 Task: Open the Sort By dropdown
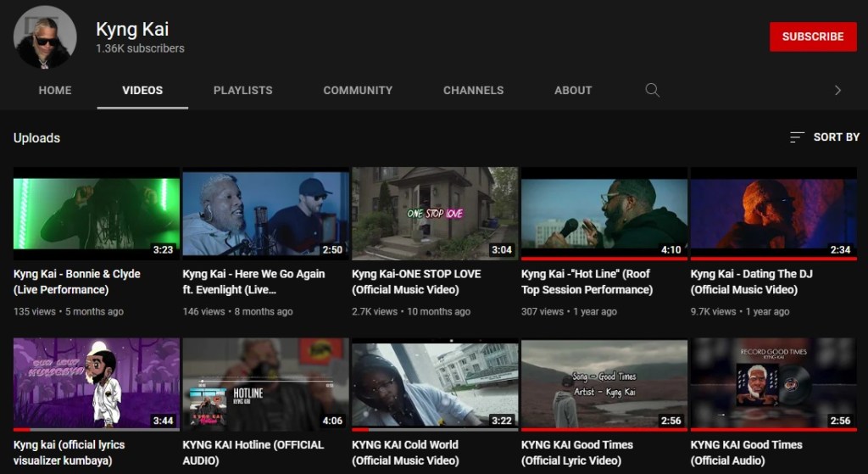[824, 137]
